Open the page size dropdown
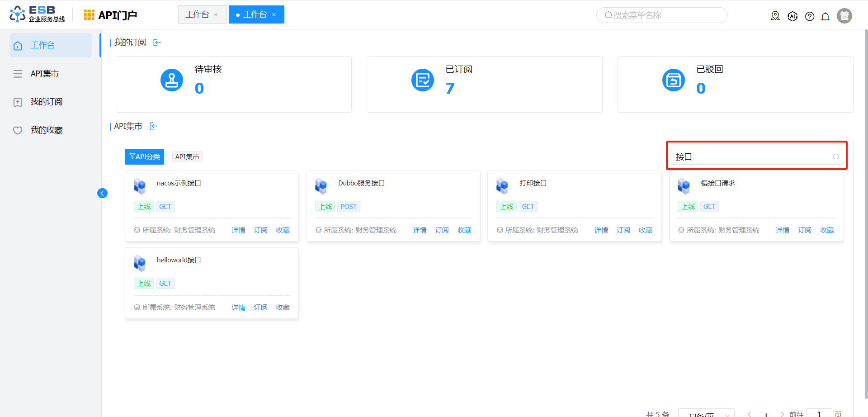Viewport: 868px width, 417px height. click(x=706, y=414)
